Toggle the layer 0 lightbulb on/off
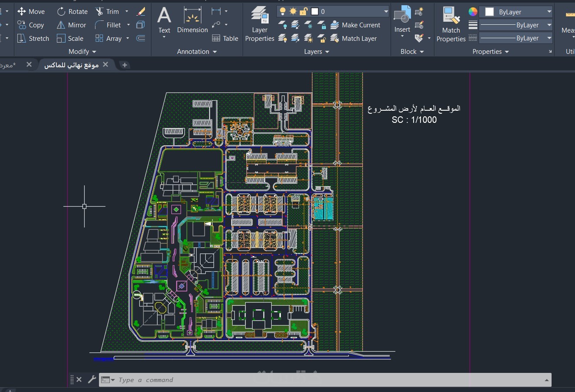Viewport: 575px width, 392px height. click(283, 12)
